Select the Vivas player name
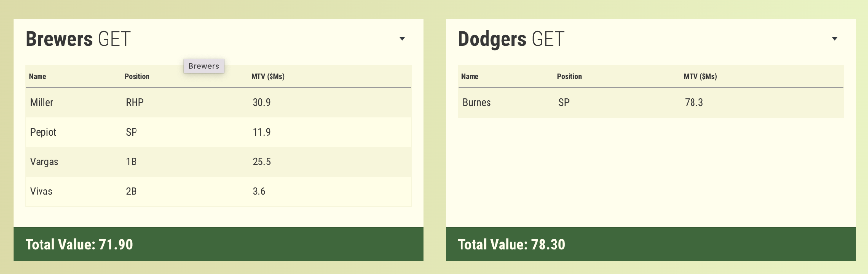 [41, 192]
